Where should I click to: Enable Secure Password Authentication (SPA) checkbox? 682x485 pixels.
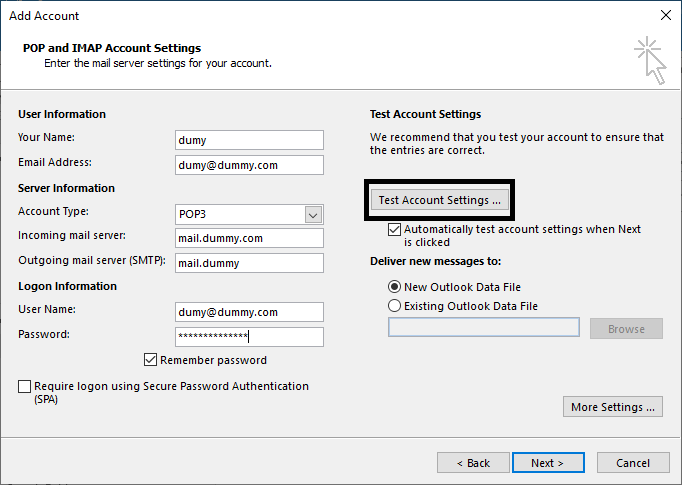[x=24, y=386]
